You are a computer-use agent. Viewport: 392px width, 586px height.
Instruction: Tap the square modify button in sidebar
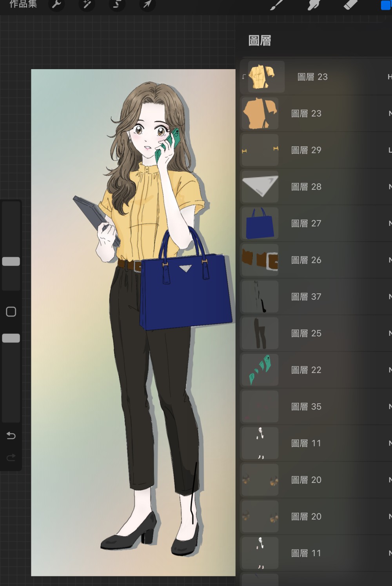coord(11,312)
